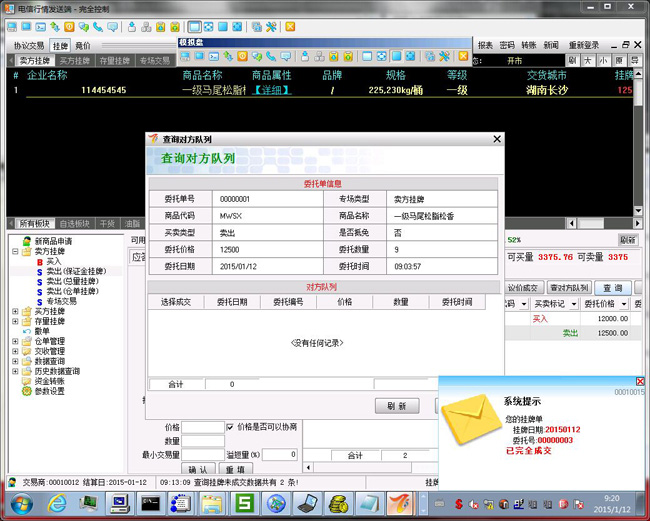The height and width of the screenshot is (521, 650).
Task: Click the green transfer arrows icon in top toolbar
Action: (x=55, y=27)
